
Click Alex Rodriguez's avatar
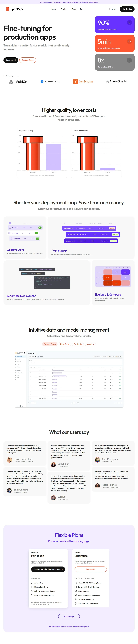(97, 460)
